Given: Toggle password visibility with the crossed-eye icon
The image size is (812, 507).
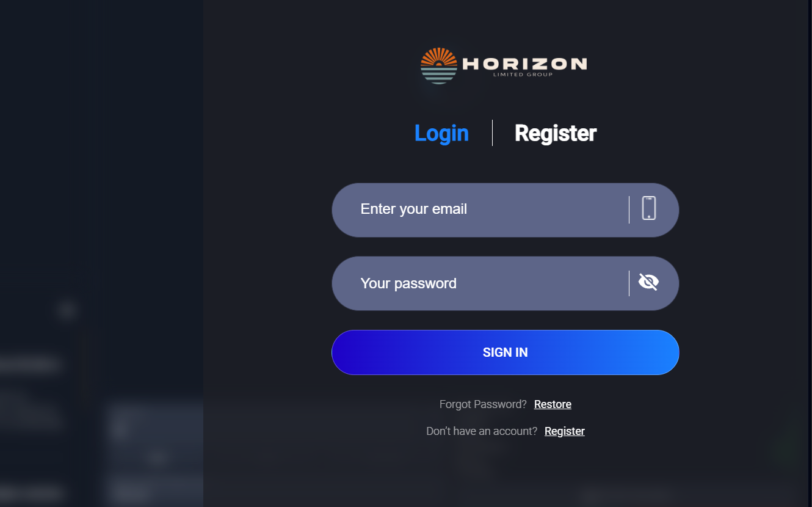Looking at the screenshot, I should pyautogui.click(x=648, y=282).
